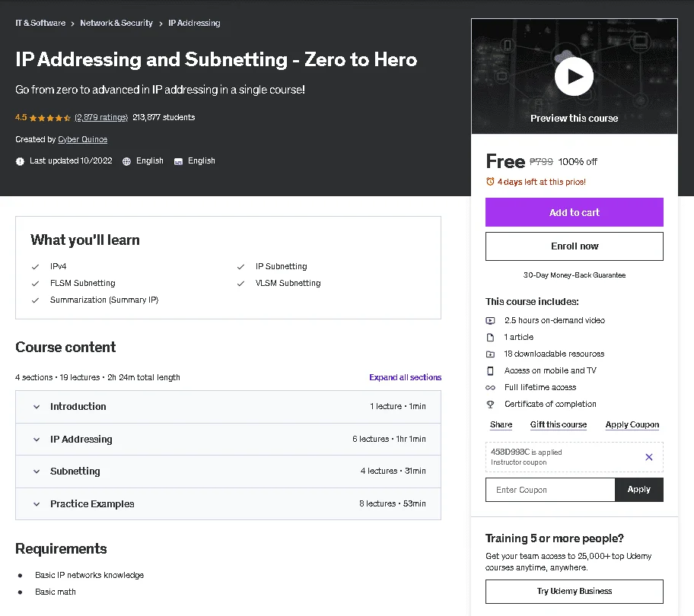Viewport: 694px width, 616px height.
Task: Click '4 lectures • 31min' text
Action: point(393,472)
